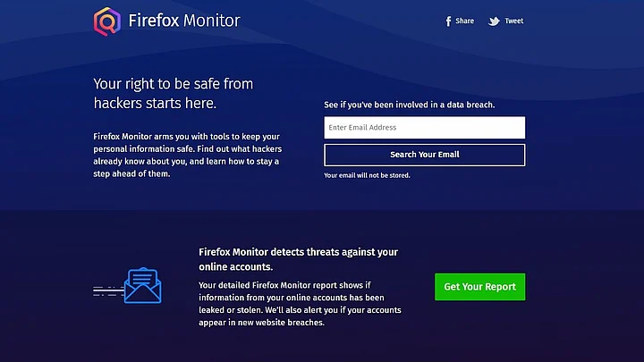
Task: Click the dashed motion lines beside envelope
Action: (106, 290)
